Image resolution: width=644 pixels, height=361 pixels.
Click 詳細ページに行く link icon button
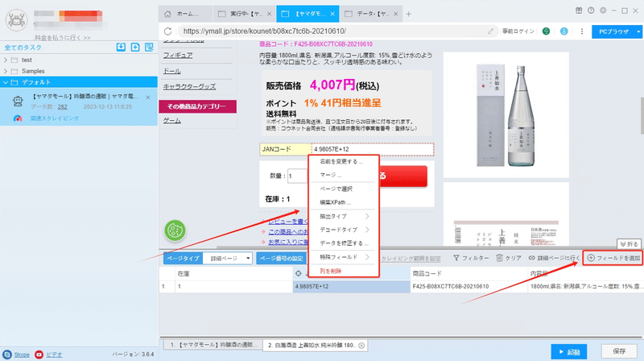pos(554,258)
